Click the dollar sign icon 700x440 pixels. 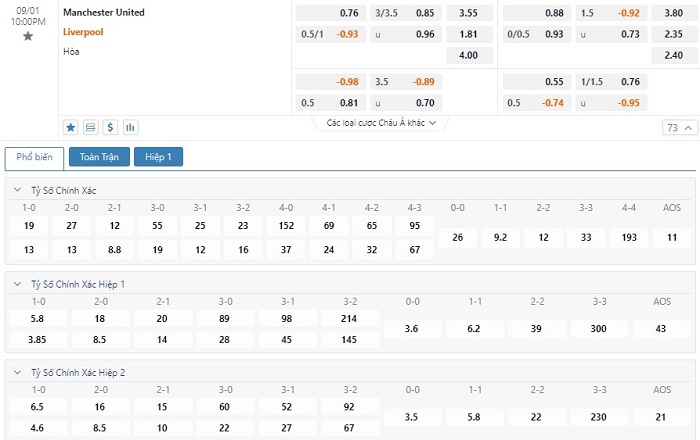(110, 127)
